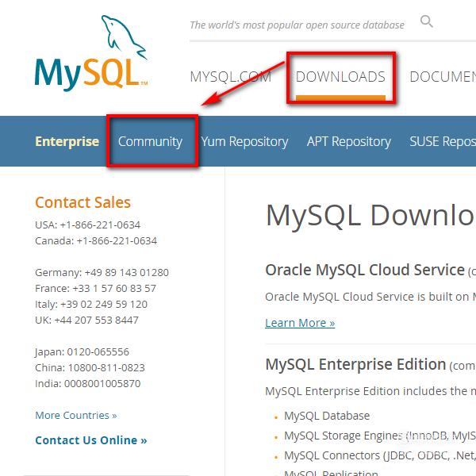
Task: Open the More Countries » link
Action: click(x=76, y=415)
